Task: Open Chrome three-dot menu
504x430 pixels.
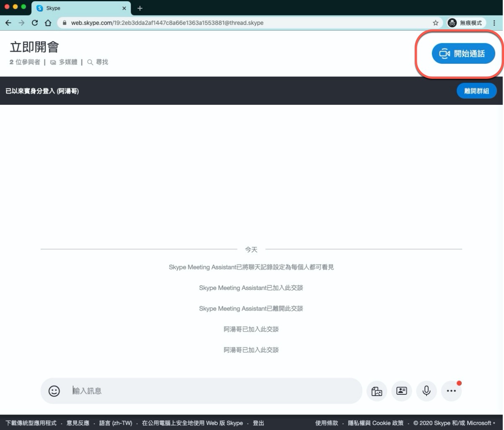Action: [495, 23]
